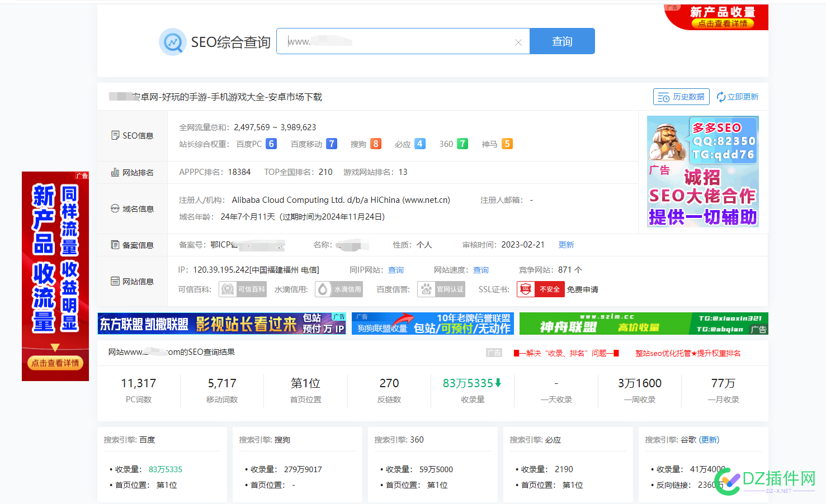This screenshot has width=826, height=504.
Task: Open the 狗狗联盟收量 banner ad
Action: (x=433, y=324)
